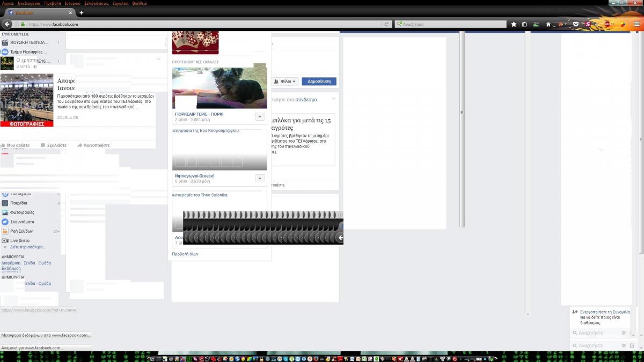Open Τμήμα Ηχοληψίας shortcut in sidebar
The width and height of the screenshot is (644, 362).
(x=25, y=52)
